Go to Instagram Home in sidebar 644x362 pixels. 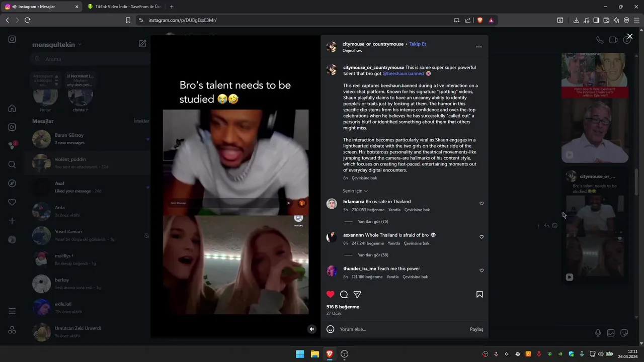pyautogui.click(x=12, y=108)
